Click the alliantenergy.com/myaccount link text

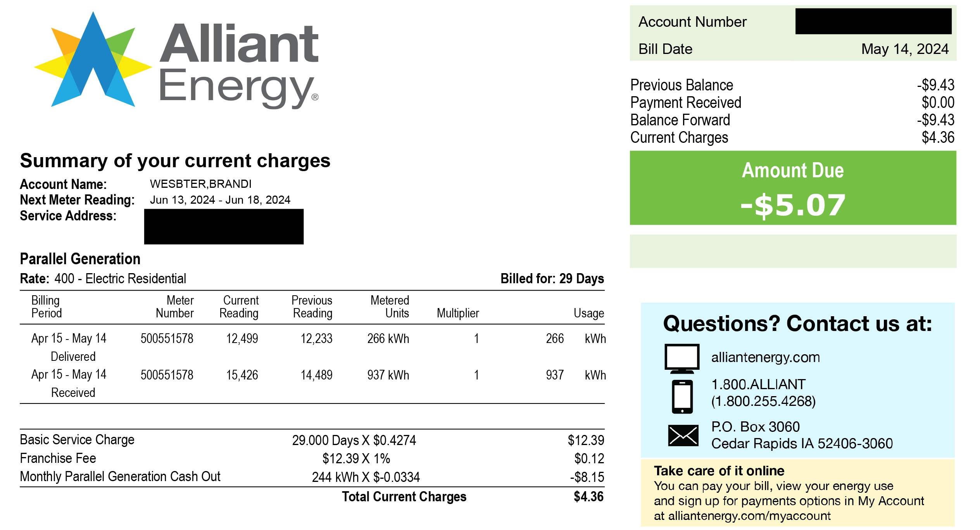click(x=749, y=516)
